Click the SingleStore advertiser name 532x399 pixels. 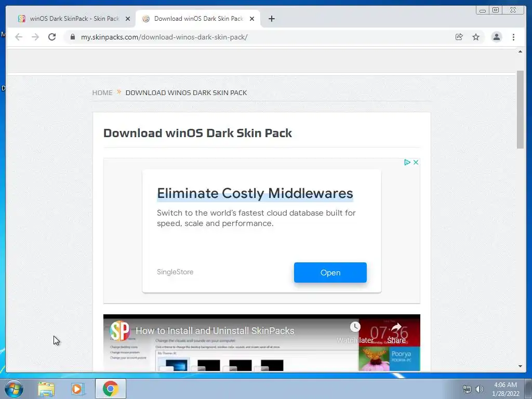[x=175, y=272]
